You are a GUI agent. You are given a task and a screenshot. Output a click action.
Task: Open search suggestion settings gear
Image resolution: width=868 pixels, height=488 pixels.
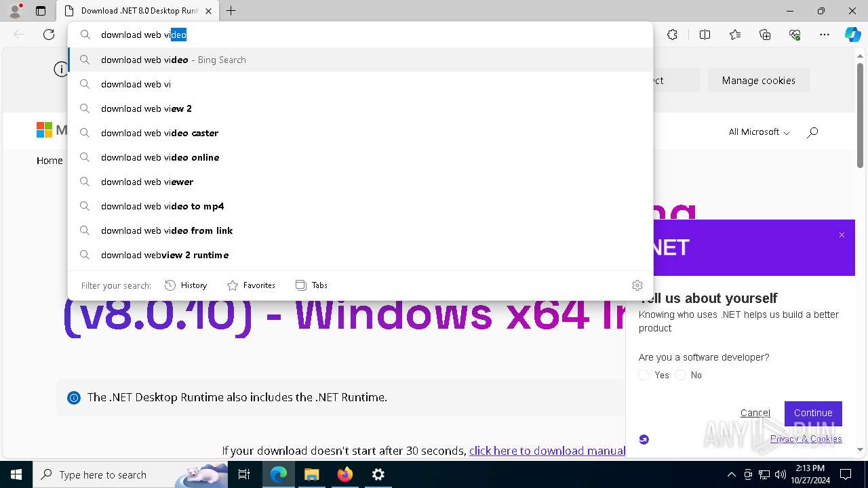[x=637, y=285]
